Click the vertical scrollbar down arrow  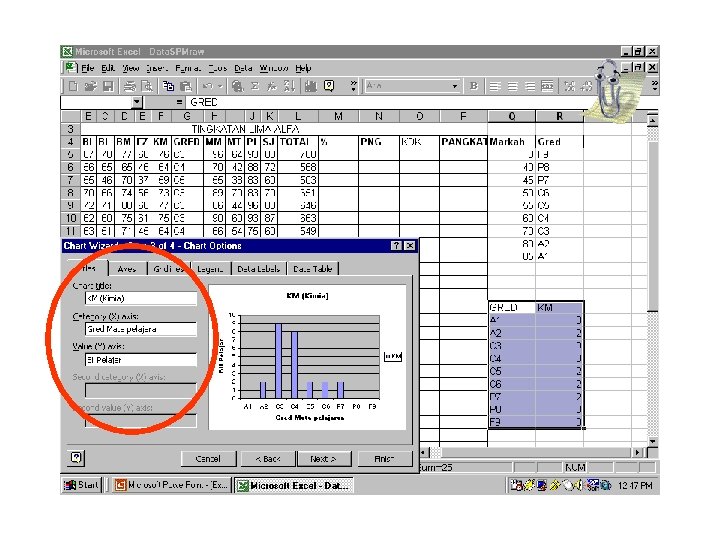pyautogui.click(x=652, y=441)
